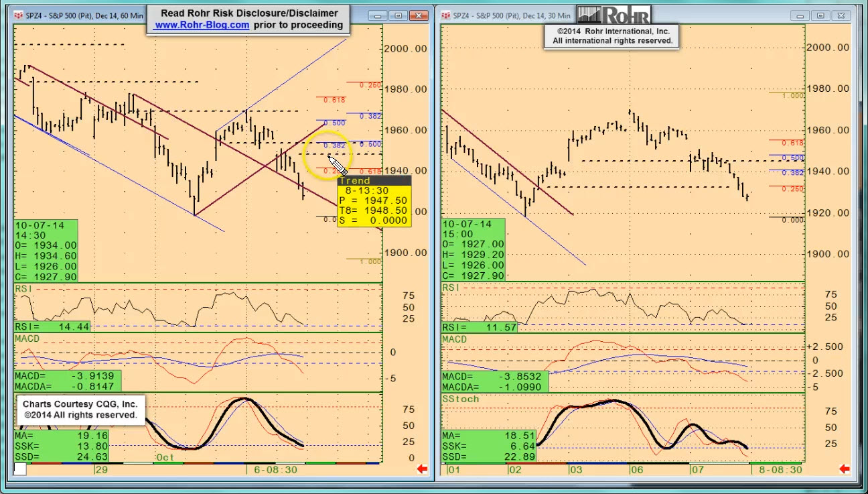Screen dimensions: 868x494
Task: Click the 03 date marker on 30 Min axis
Action: point(575,469)
